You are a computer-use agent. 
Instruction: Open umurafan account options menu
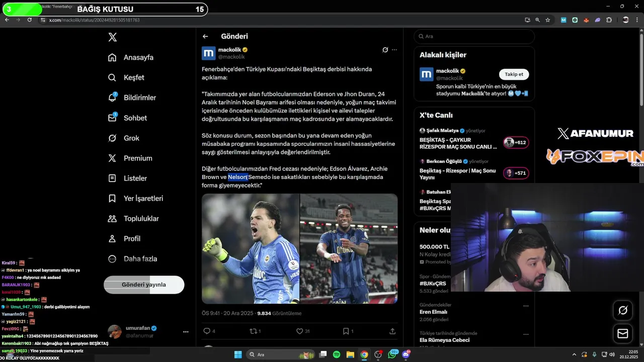[x=186, y=332]
